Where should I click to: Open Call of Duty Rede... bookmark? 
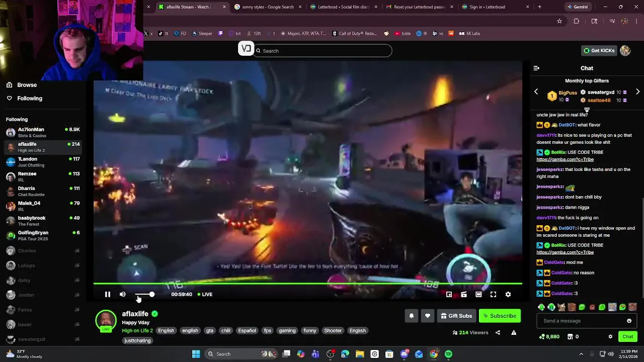355,34
